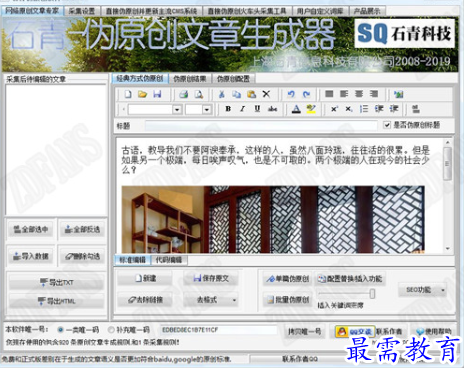The height and width of the screenshot is (381, 468).
Task: Click the 保存原文 button
Action: [211, 278]
